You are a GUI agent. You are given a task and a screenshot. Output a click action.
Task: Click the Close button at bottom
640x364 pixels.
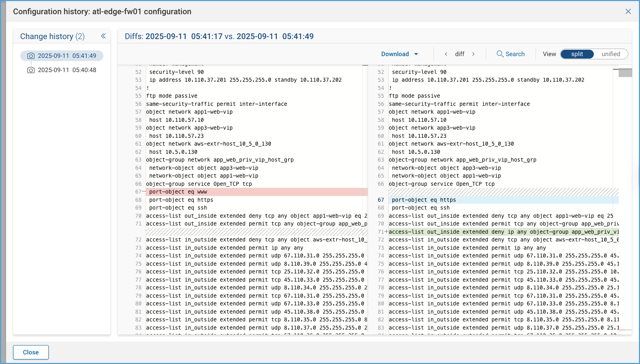31,352
